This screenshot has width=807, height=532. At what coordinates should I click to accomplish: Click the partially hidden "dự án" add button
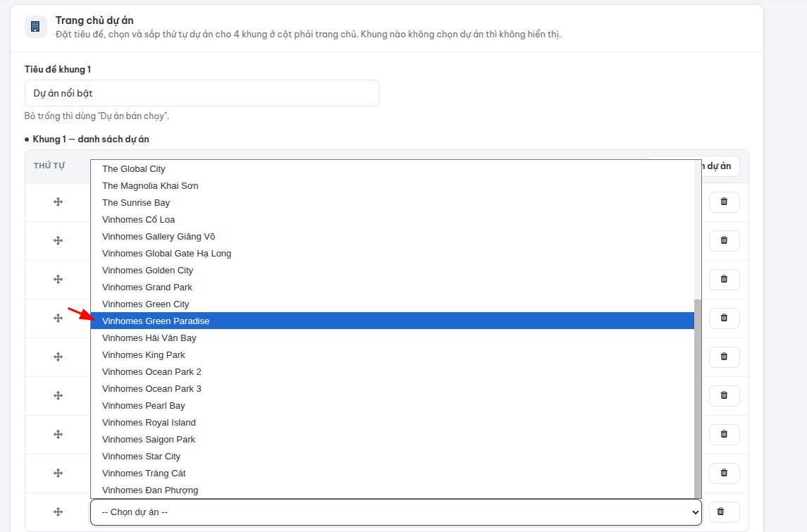click(x=720, y=166)
